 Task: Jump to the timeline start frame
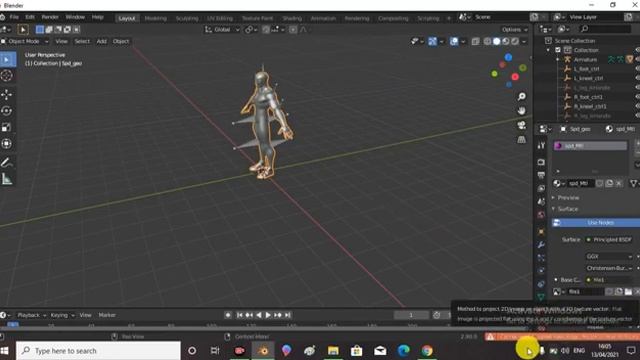[240, 315]
